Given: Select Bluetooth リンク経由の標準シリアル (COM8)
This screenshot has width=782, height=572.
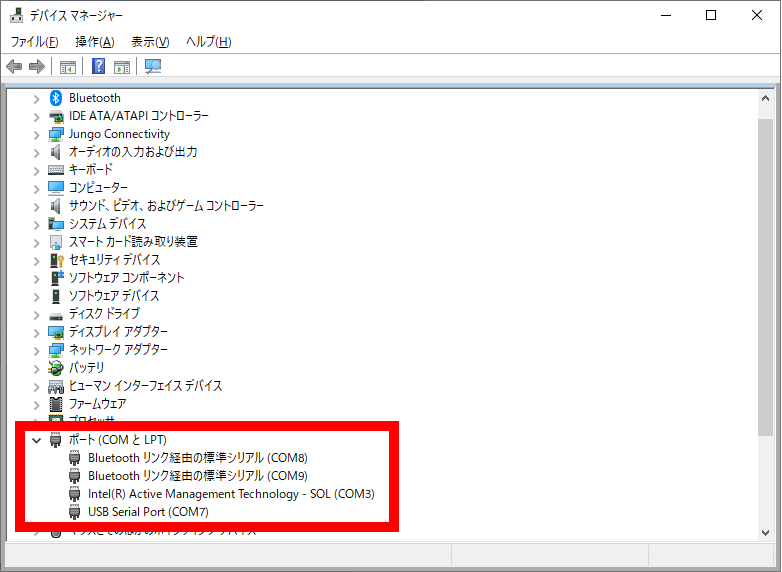Looking at the screenshot, I should [x=197, y=458].
